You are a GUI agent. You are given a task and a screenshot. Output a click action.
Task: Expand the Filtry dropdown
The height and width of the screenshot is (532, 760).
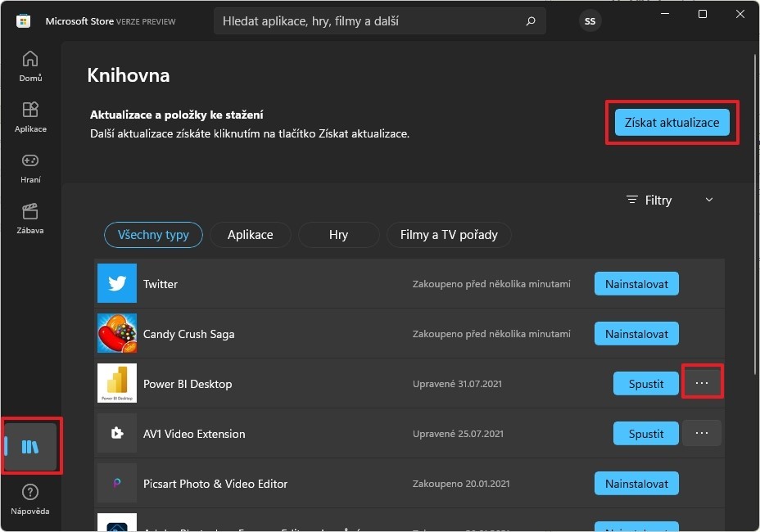click(x=669, y=200)
